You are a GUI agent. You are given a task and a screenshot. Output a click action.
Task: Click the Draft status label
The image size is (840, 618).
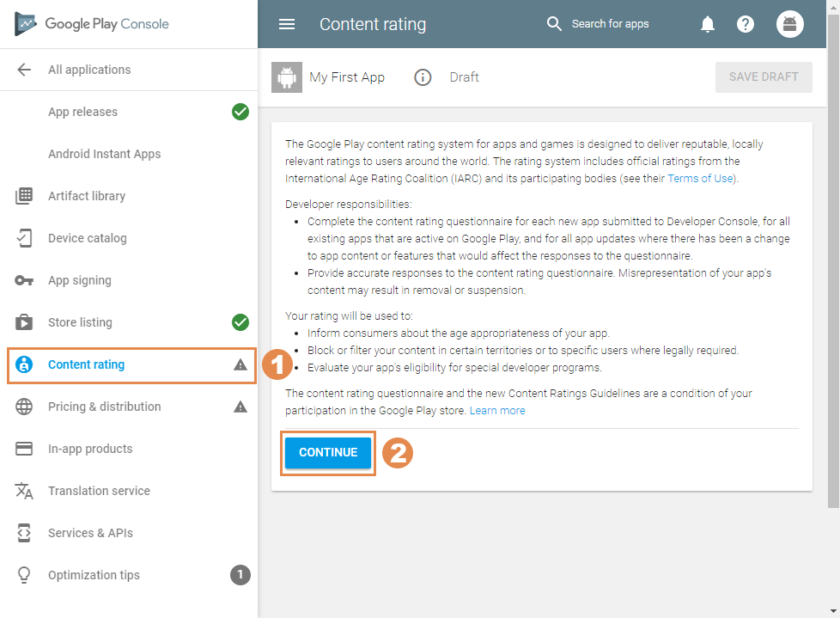(x=464, y=77)
